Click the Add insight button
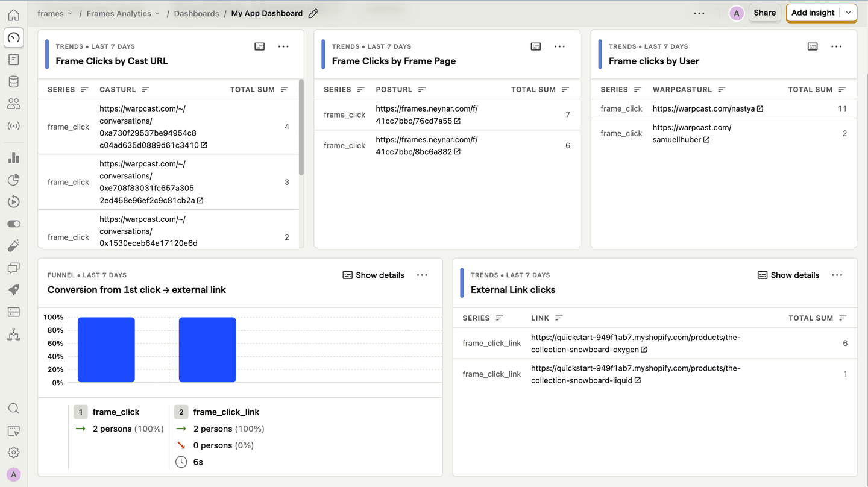Viewport: 868px width, 487px height. pyautogui.click(x=813, y=13)
